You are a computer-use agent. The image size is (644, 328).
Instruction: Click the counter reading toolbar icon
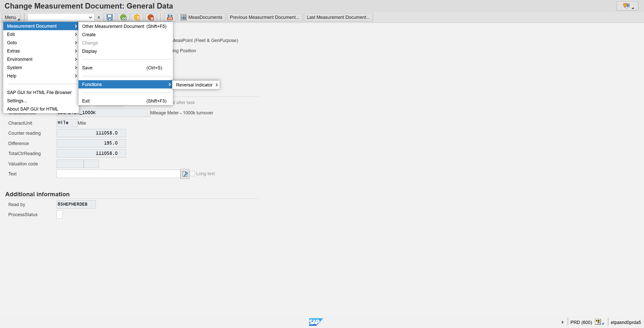[170, 17]
